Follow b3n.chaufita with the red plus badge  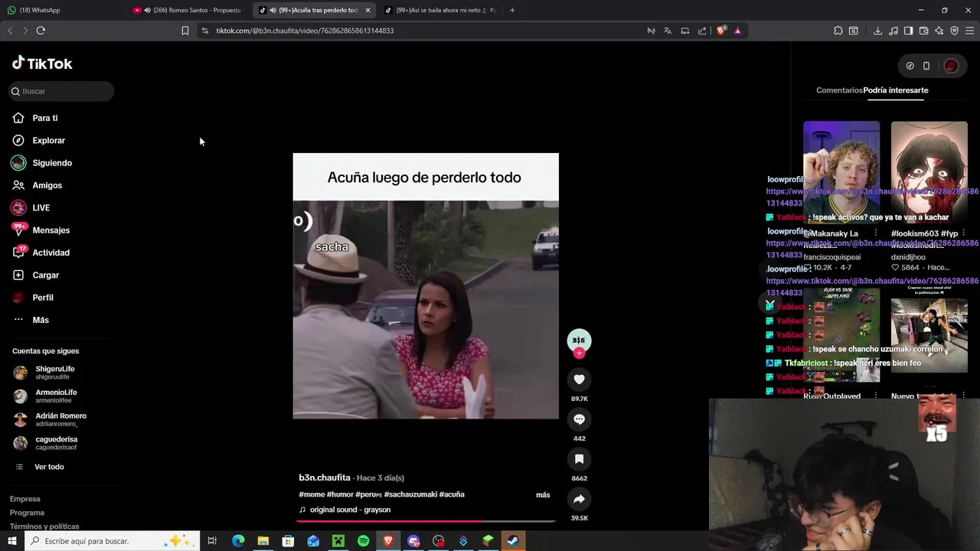click(x=579, y=354)
